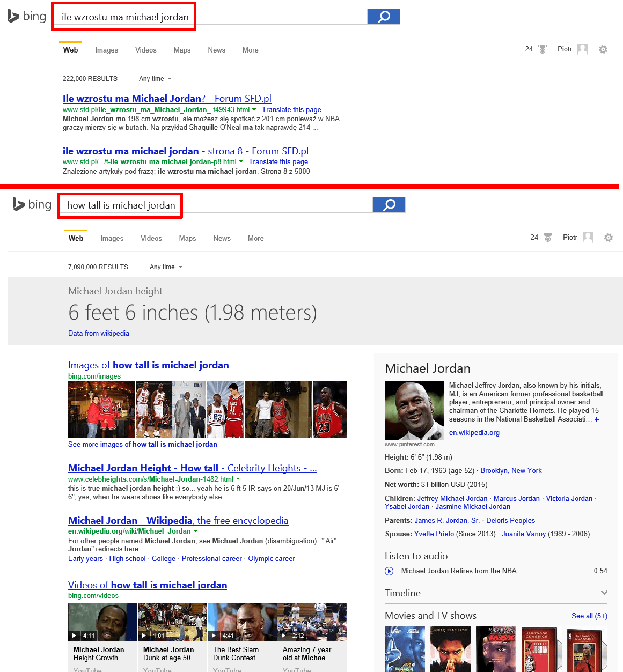The image size is (623, 672).
Task: Click 'Translate this page' for the t49943.html result
Action: (x=291, y=109)
